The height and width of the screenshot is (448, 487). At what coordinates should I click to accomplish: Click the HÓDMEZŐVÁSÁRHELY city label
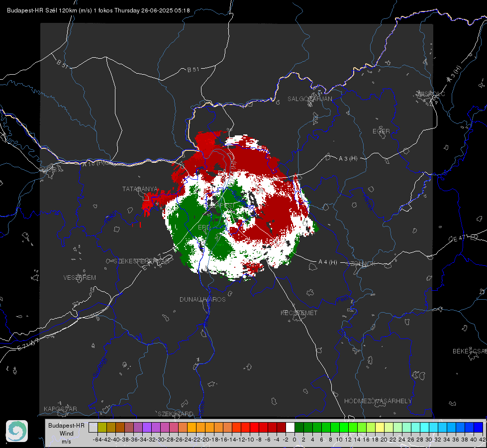coord(378,401)
